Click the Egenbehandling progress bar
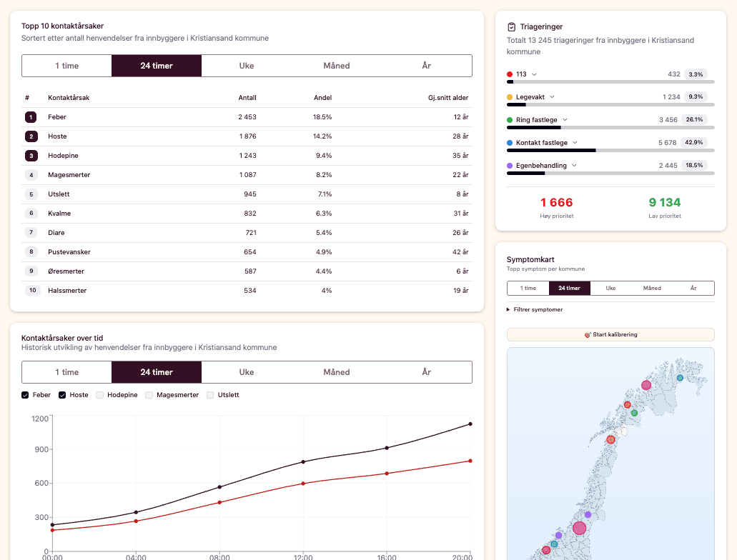The height and width of the screenshot is (560, 737). coord(610,174)
